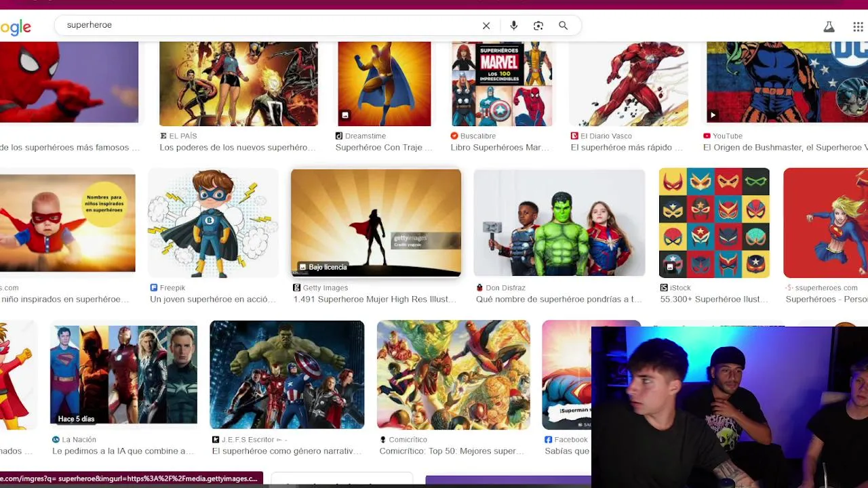Focus the search field containing superheroe
Image resolution: width=868 pixels, height=488 pixels.
tap(270, 25)
